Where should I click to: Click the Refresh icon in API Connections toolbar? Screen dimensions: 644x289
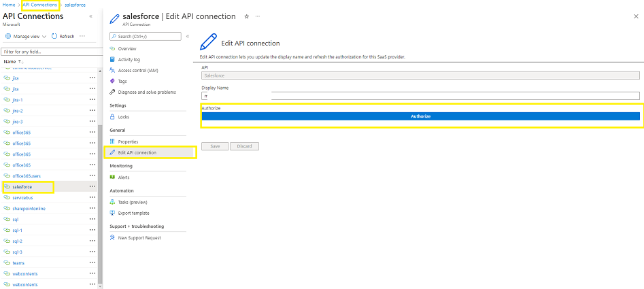[x=54, y=37]
